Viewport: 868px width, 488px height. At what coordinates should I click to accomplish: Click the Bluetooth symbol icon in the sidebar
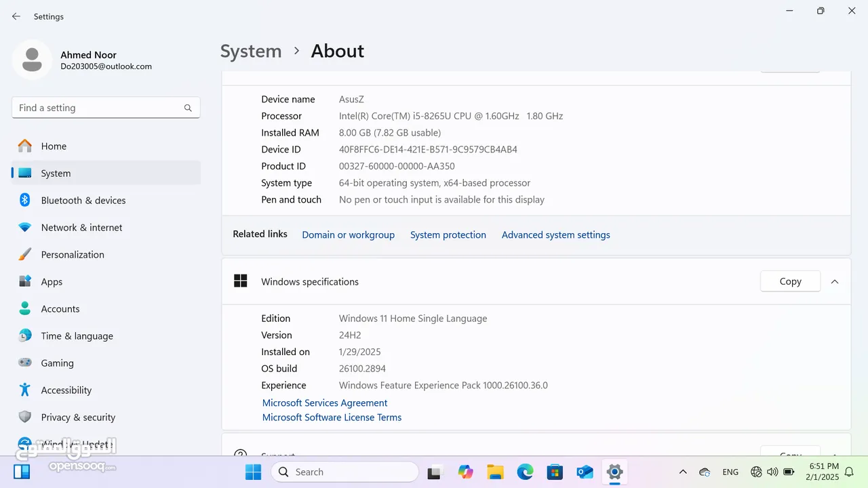click(x=25, y=200)
